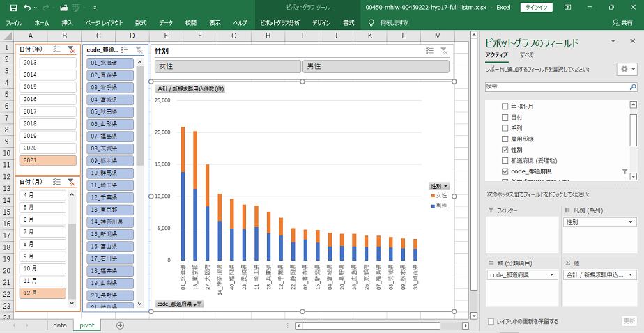Enable レイアウトの更新を保留する checkbox
The image size is (644, 333).
click(x=492, y=321)
